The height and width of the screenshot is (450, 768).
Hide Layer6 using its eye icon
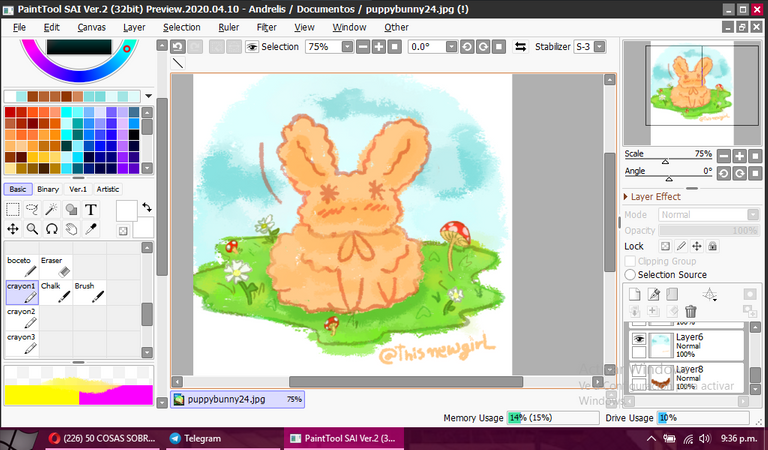tap(637, 339)
